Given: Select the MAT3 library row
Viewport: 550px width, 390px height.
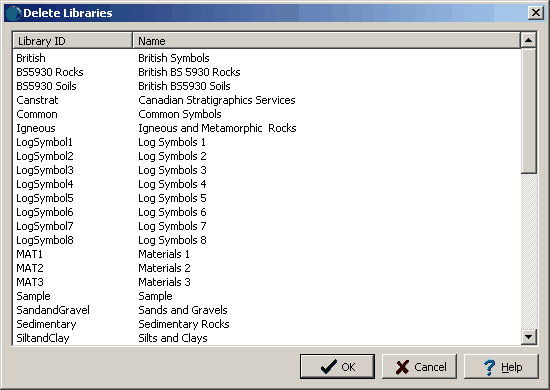Looking at the screenshot, I should pos(267,282).
